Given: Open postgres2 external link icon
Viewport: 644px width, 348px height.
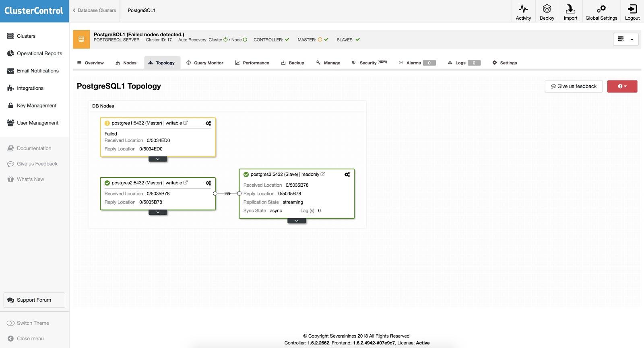Looking at the screenshot, I should click(186, 183).
